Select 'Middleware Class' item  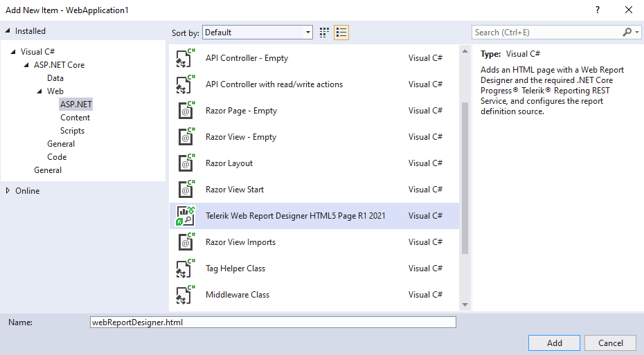[x=314, y=295]
